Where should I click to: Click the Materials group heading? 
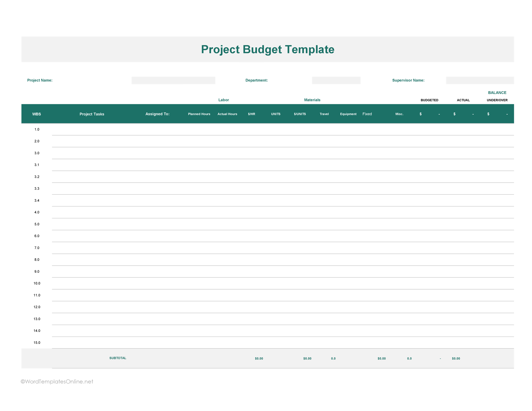pyautogui.click(x=312, y=100)
